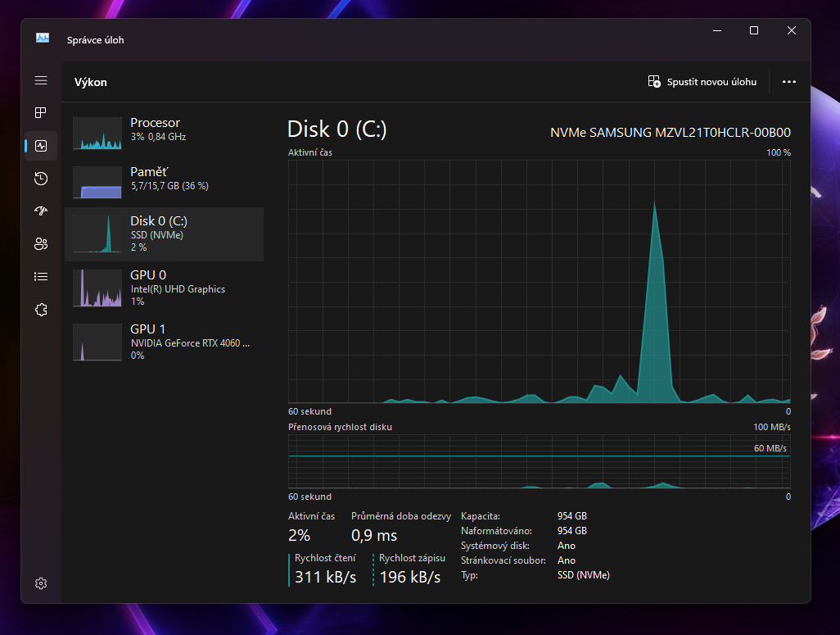Screen dimensions: 840x635
Task: Open the Processes page icon
Action: coord(41,113)
